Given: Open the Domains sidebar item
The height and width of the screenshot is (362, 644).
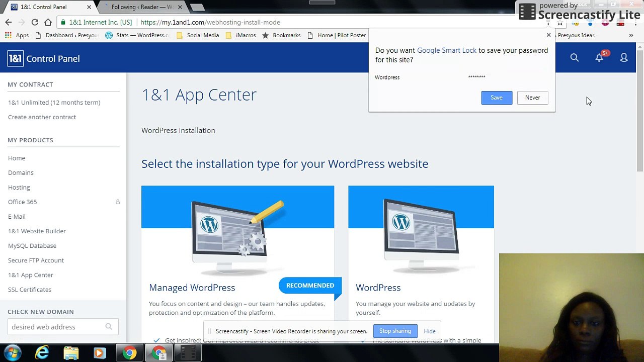Looking at the screenshot, I should pyautogui.click(x=21, y=172).
